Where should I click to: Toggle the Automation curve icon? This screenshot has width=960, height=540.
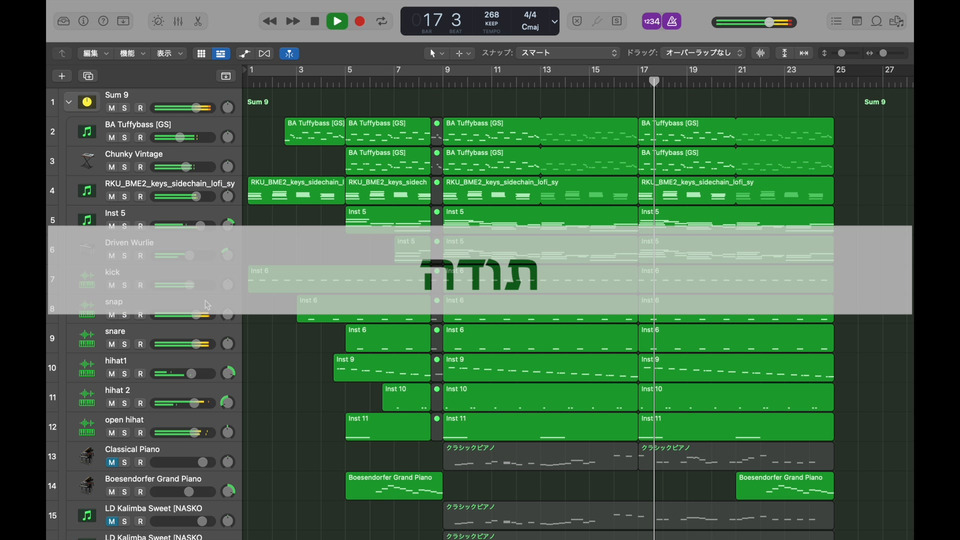click(245, 53)
